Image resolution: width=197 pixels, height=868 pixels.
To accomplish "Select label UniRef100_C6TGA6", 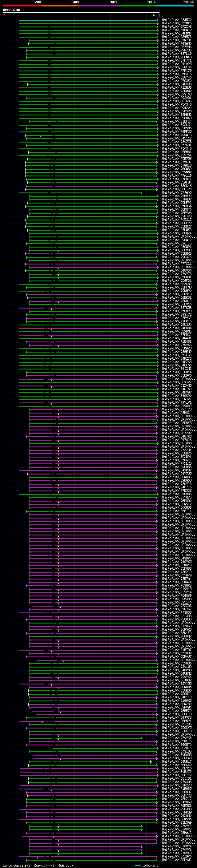I will pyautogui.click(x=176, y=101).
